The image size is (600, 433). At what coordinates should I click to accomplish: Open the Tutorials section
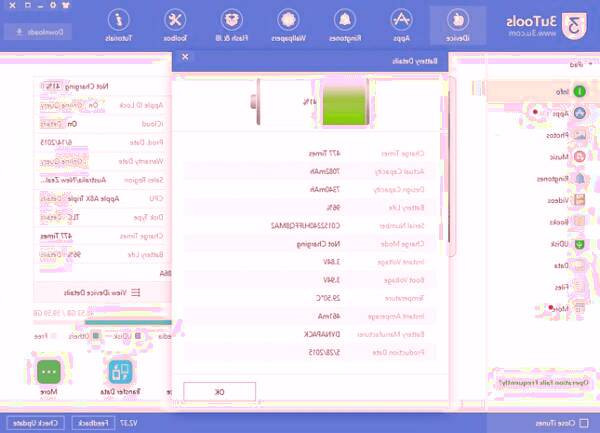pos(119,25)
